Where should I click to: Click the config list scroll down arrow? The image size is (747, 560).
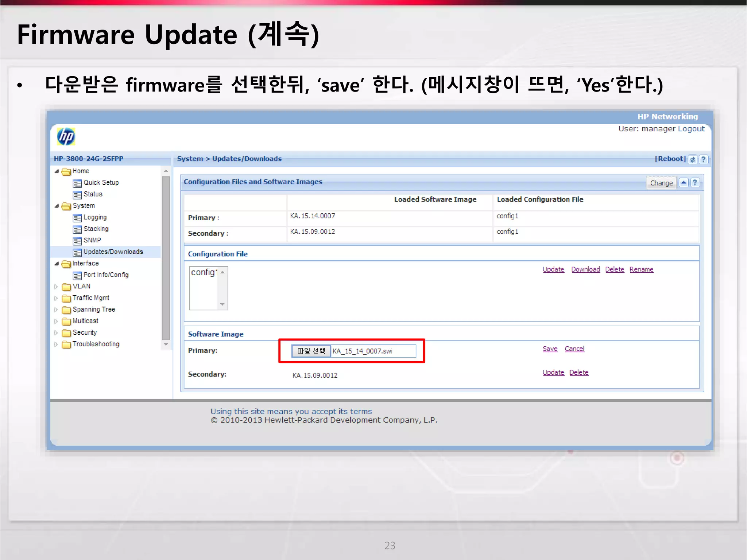tap(222, 304)
